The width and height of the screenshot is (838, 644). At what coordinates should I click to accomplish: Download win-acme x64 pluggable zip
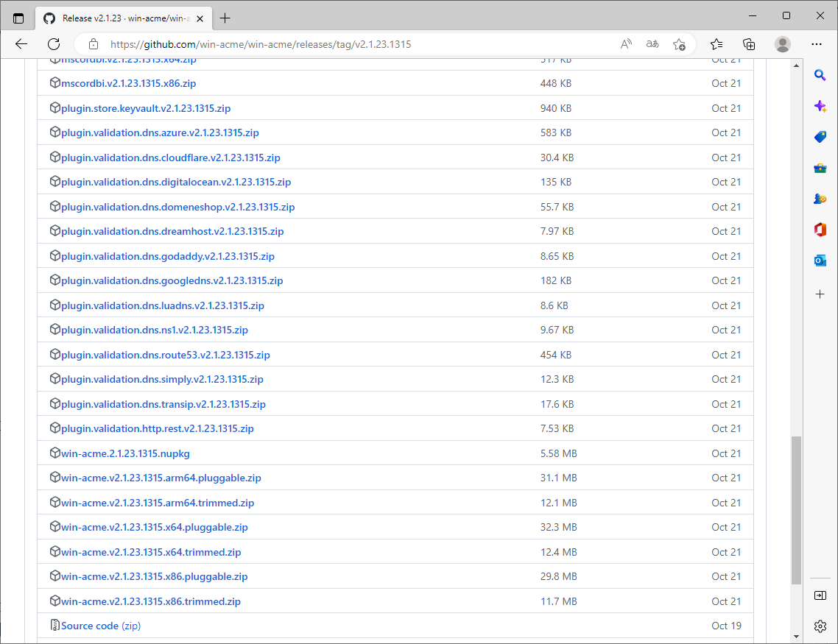click(x=155, y=527)
